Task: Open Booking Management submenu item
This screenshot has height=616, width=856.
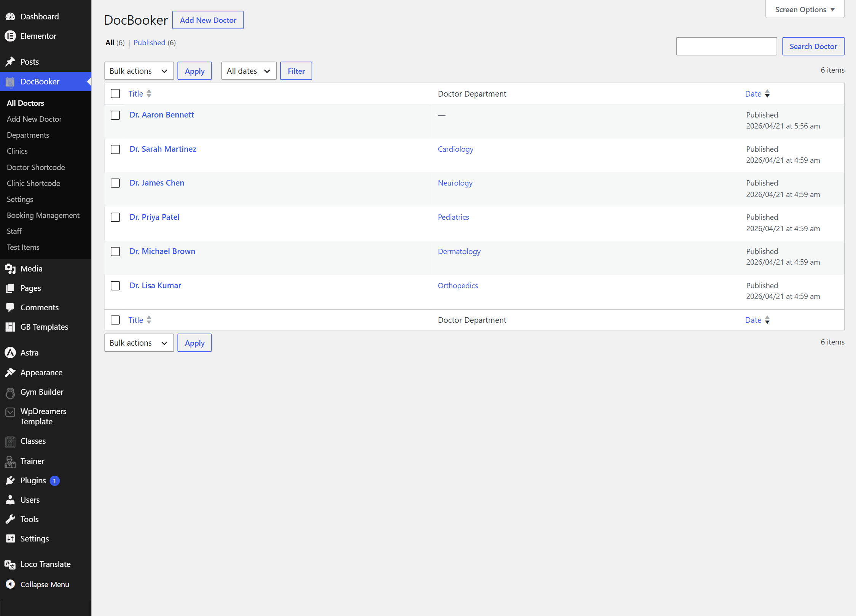Action: (x=43, y=215)
